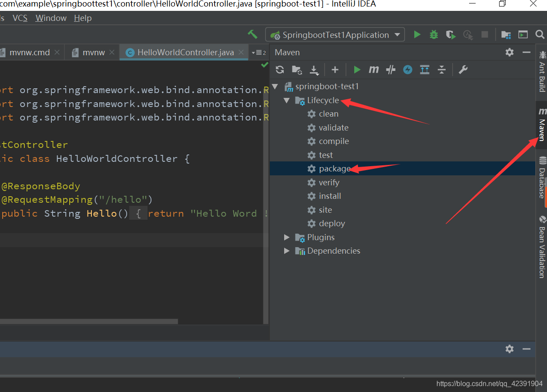Image resolution: width=547 pixels, height=392 pixels.
Task: Hide the Maven tool window
Action: pos(527,52)
